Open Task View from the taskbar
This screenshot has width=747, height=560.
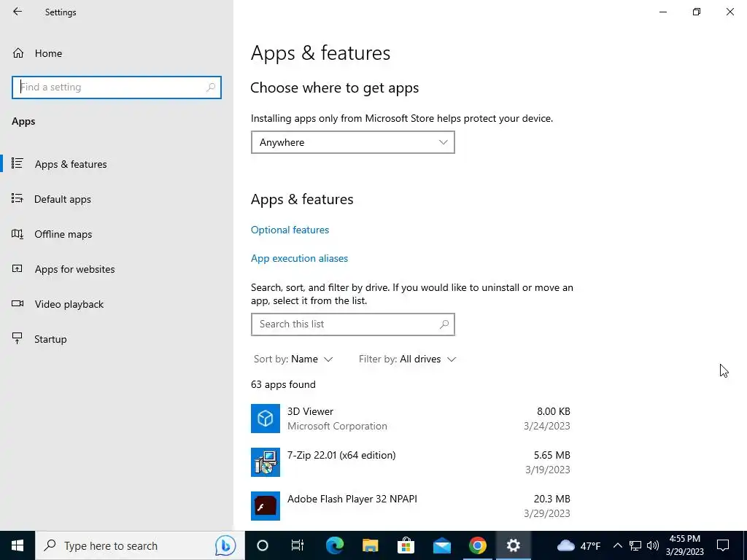[x=298, y=545]
